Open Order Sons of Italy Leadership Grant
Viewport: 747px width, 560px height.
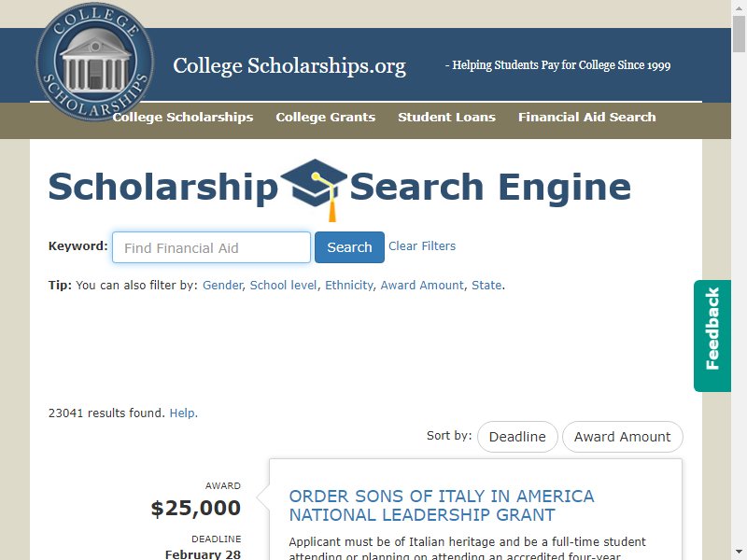click(x=442, y=506)
